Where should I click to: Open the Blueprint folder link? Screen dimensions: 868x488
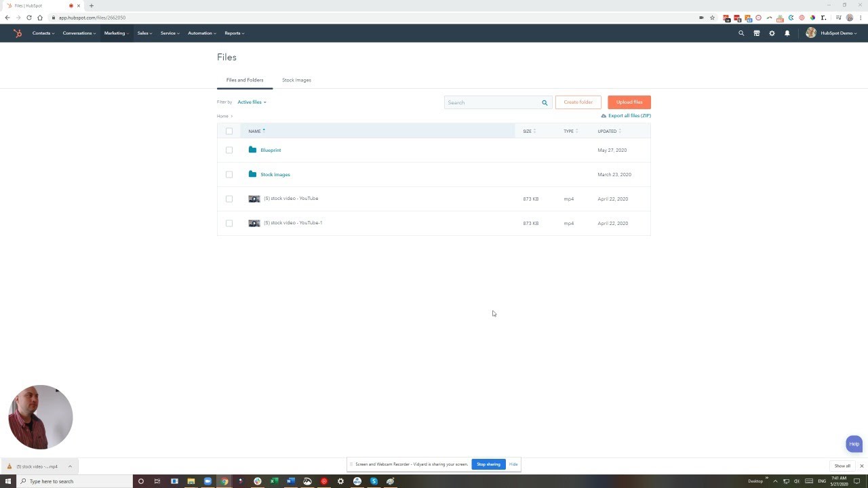[x=271, y=150]
